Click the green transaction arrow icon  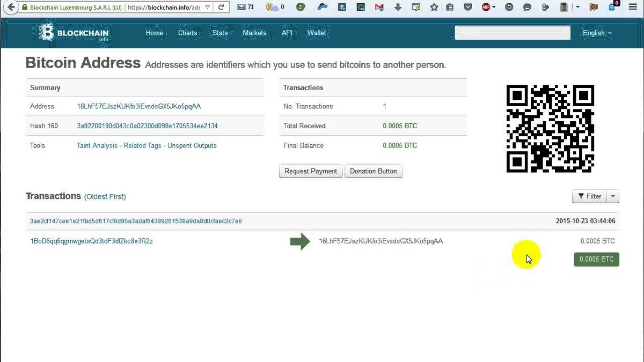pyautogui.click(x=300, y=241)
